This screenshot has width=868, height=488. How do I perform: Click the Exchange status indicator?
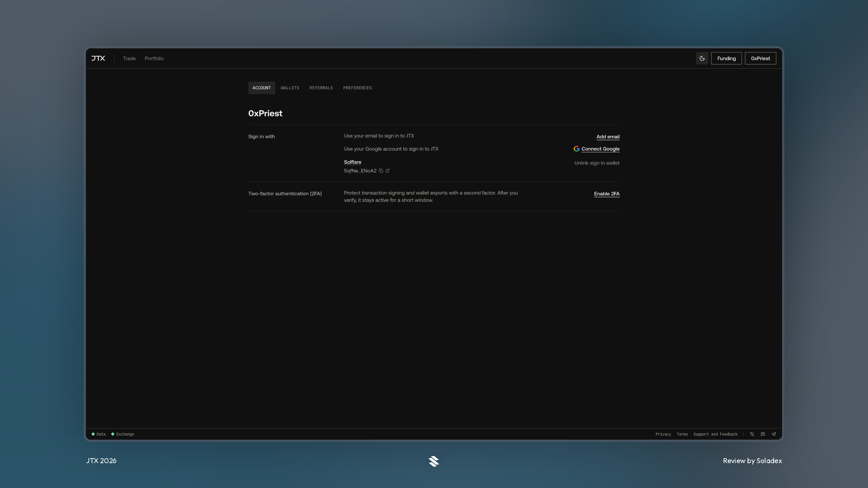pyautogui.click(x=123, y=434)
